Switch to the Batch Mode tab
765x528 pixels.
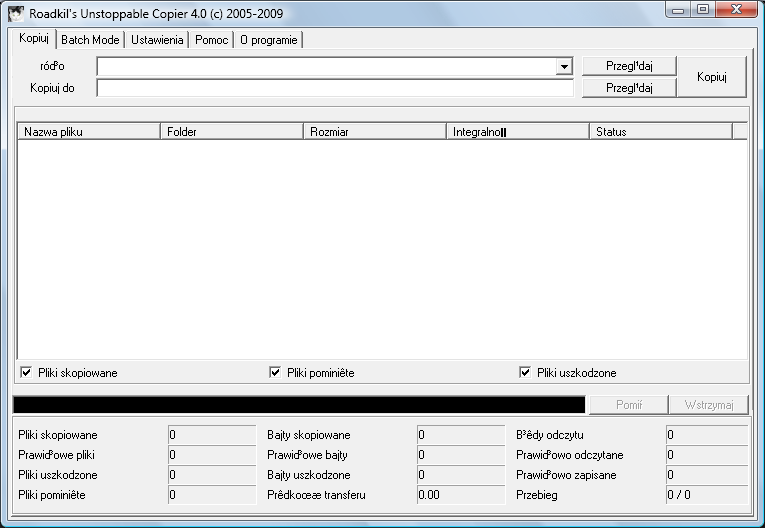[x=90, y=40]
